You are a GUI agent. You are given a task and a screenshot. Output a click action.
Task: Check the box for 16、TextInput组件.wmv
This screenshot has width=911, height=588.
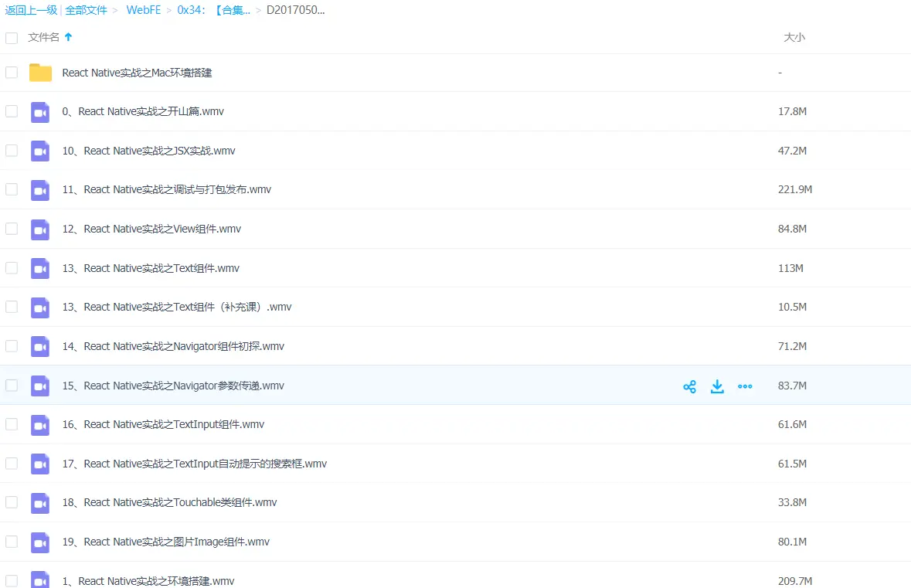tap(12, 424)
